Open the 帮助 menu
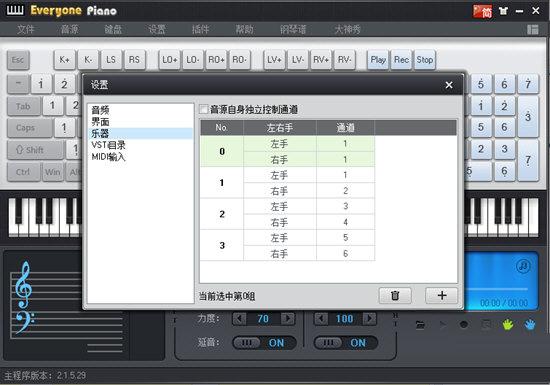This screenshot has width=550, height=385. tap(244, 29)
